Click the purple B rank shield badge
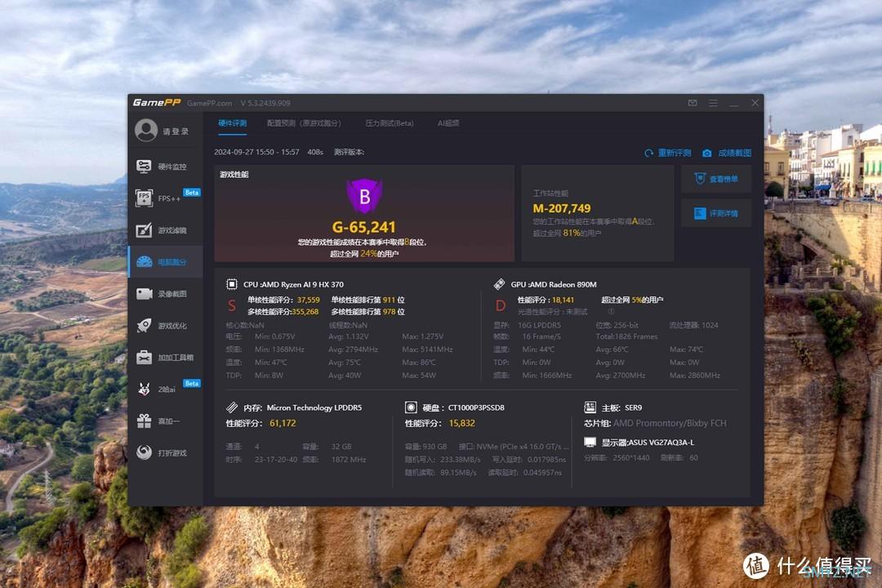The image size is (882, 588). pyautogui.click(x=364, y=196)
